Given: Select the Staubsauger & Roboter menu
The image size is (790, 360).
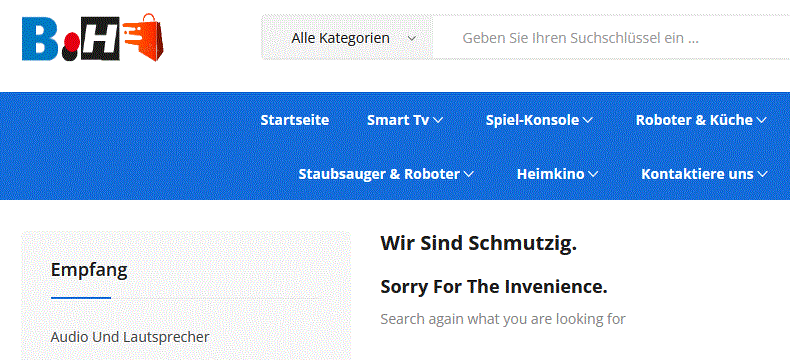Looking at the screenshot, I should (379, 174).
